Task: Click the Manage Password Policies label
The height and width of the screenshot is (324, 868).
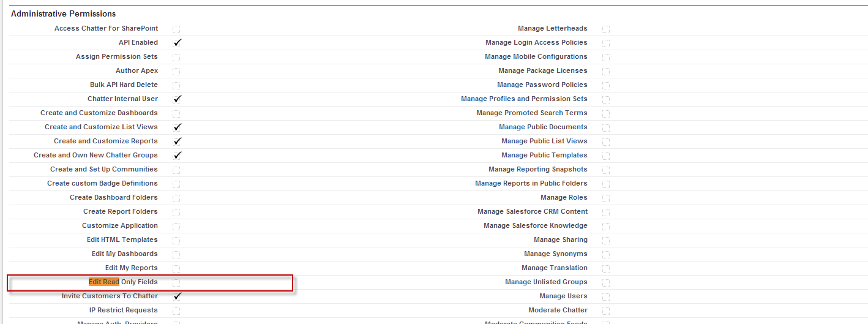Action: pyautogui.click(x=542, y=85)
